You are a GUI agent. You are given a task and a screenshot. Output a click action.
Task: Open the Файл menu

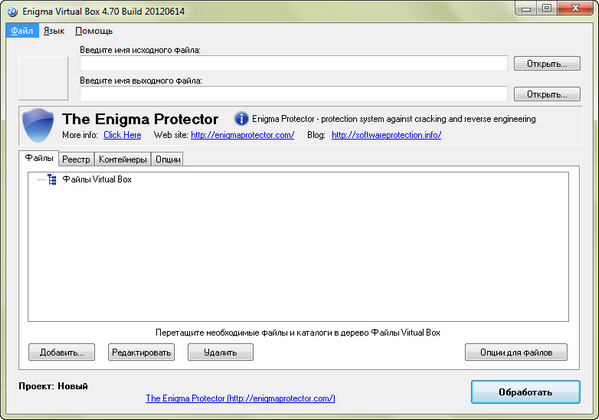point(22,31)
